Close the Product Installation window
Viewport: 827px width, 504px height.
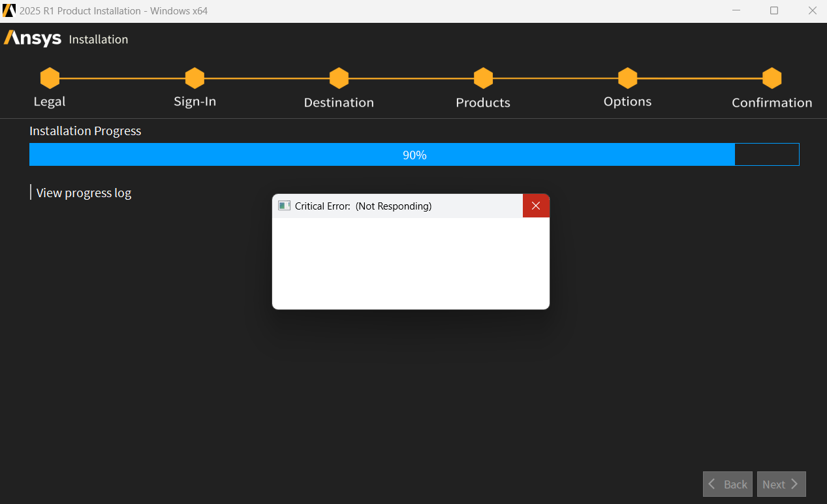812,10
